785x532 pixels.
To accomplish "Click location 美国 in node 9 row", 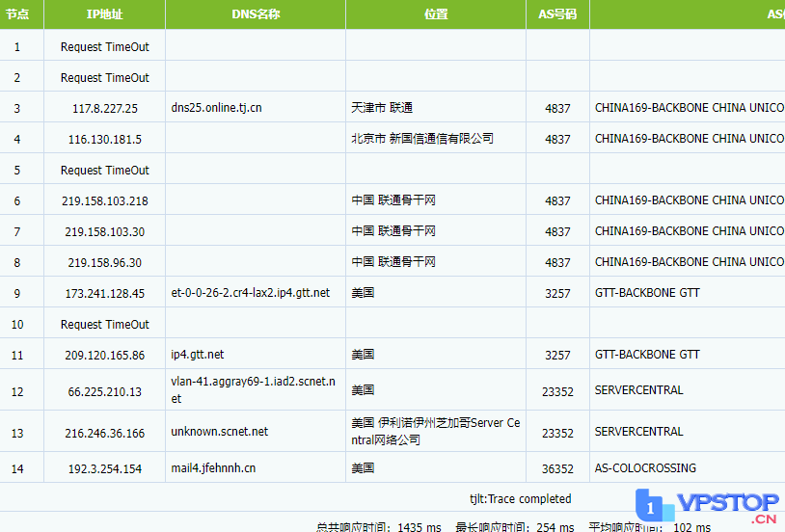I will (363, 293).
